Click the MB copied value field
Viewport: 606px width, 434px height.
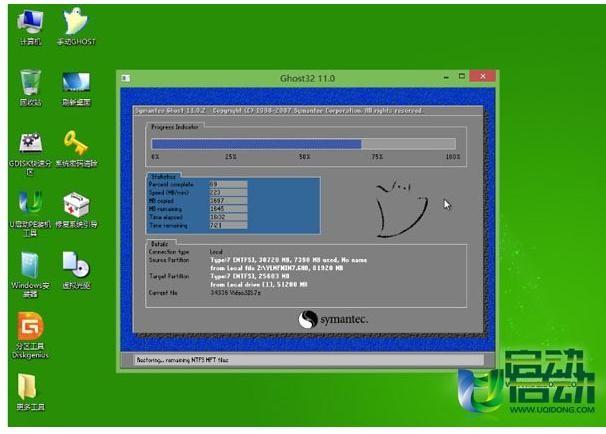pos(228,201)
